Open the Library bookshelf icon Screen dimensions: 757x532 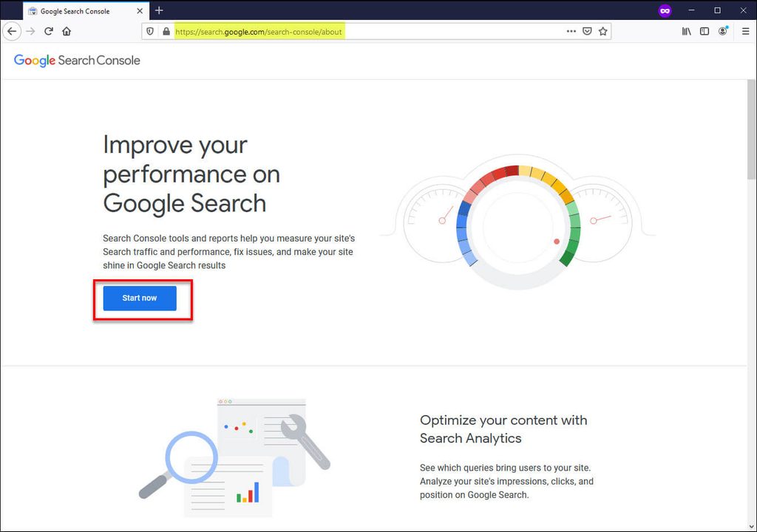click(x=686, y=31)
